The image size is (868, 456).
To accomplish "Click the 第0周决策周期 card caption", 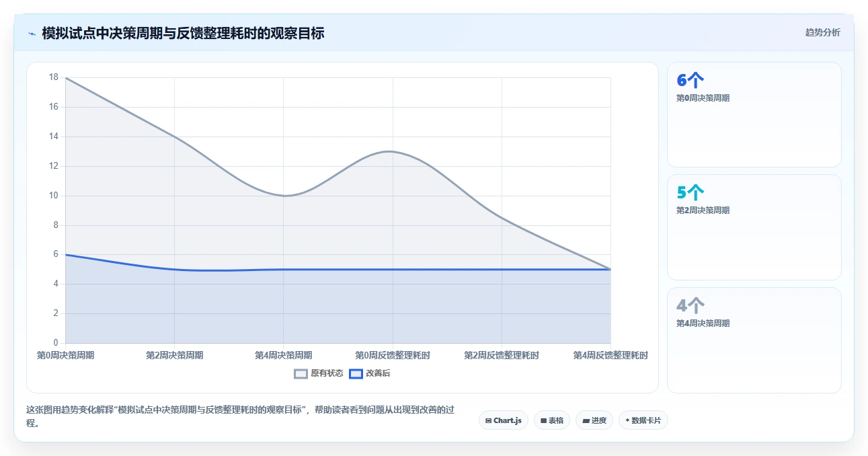I will coord(703,98).
